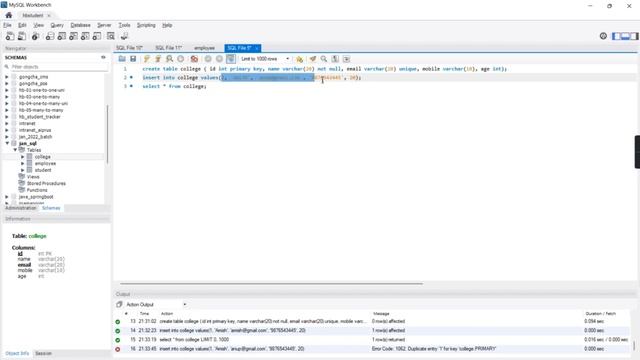Open the Query menu

click(x=57, y=25)
